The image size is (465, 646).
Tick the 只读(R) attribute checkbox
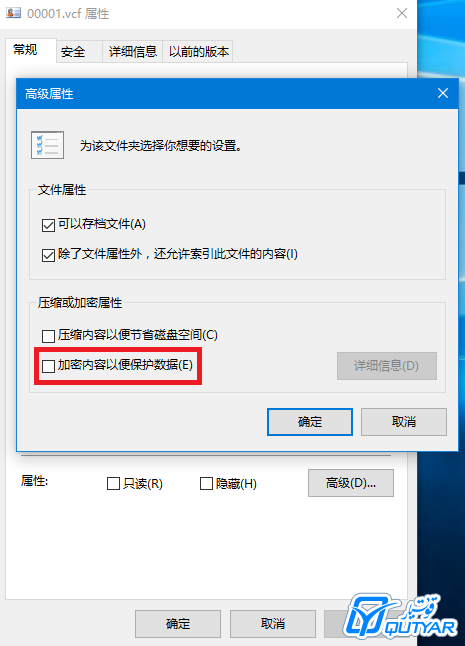[113, 483]
